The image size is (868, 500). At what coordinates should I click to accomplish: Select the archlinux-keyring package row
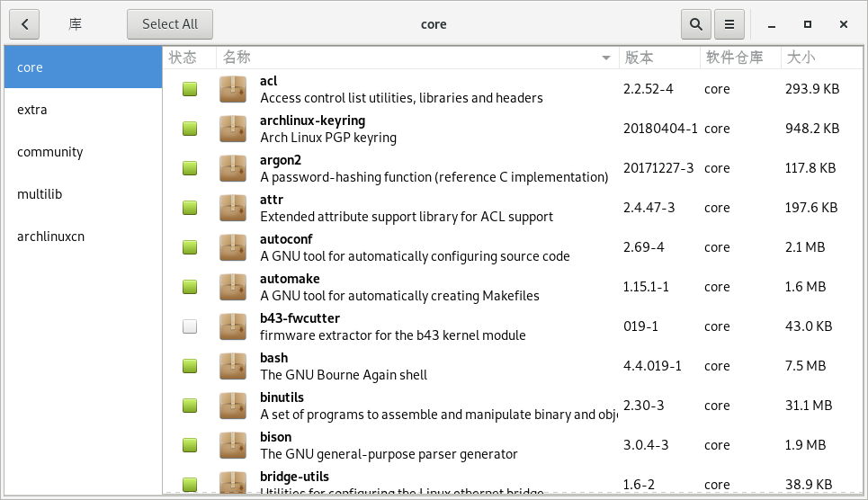pos(432,129)
